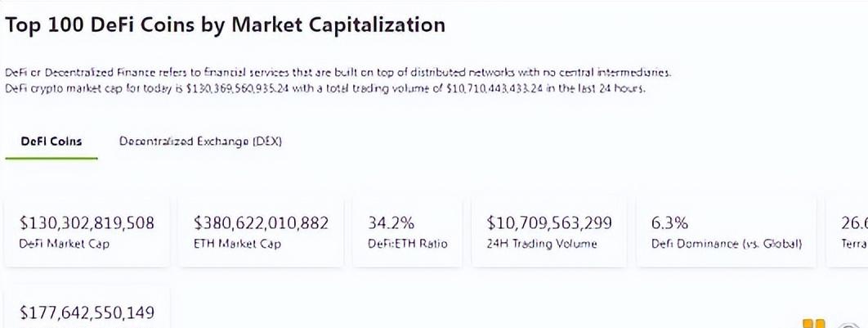Click the orange grid icon at bottom right

pos(814,323)
